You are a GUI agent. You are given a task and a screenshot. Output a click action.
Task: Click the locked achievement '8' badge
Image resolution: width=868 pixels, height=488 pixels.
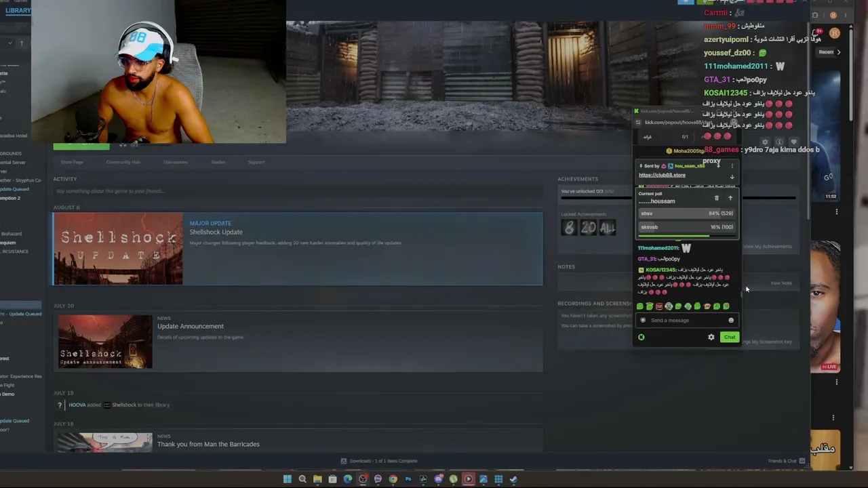569,228
